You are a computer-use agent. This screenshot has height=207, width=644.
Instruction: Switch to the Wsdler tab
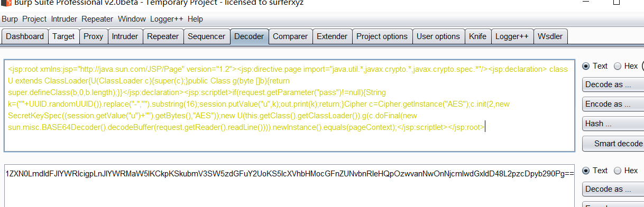tap(550, 36)
